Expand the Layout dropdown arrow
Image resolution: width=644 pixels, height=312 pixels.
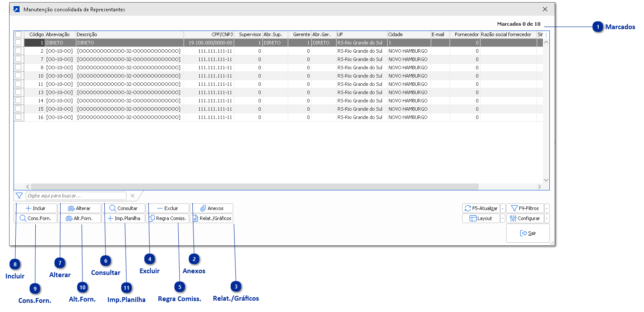(x=503, y=218)
